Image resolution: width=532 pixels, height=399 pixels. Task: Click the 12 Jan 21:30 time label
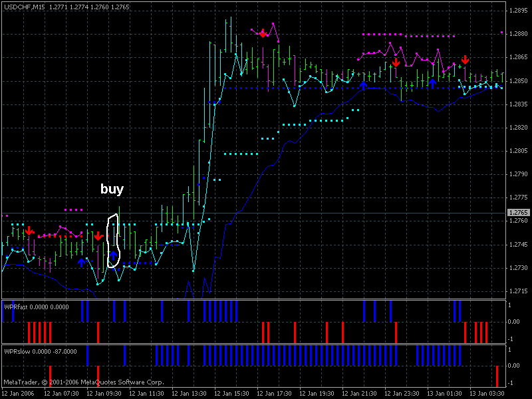pos(359,394)
